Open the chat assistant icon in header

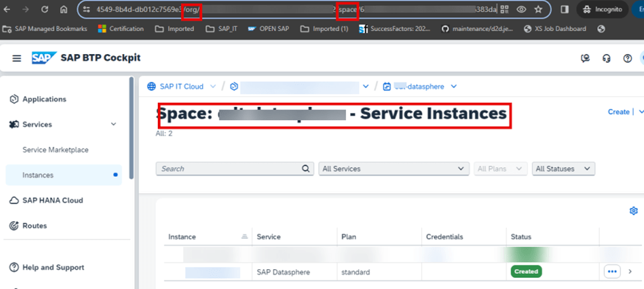click(585, 58)
